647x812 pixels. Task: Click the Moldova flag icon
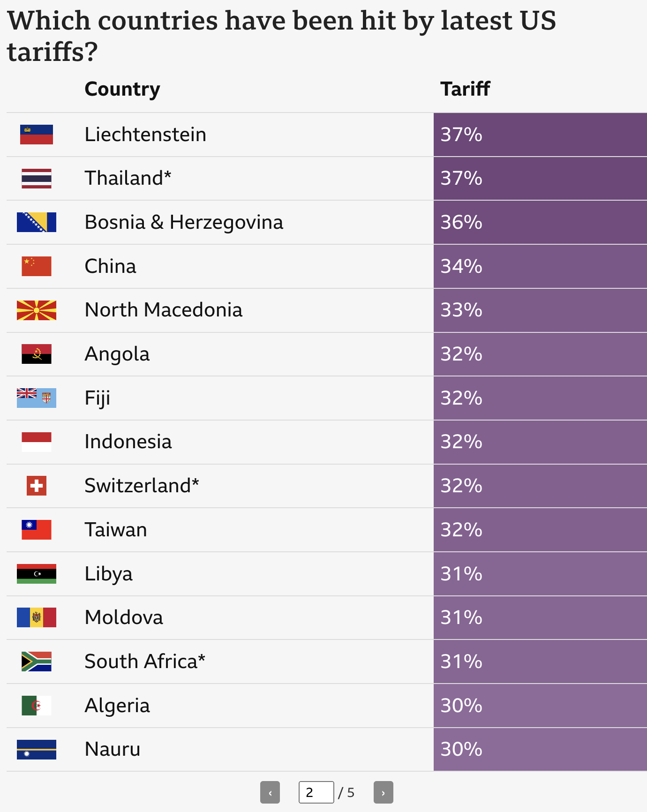pyautogui.click(x=37, y=617)
